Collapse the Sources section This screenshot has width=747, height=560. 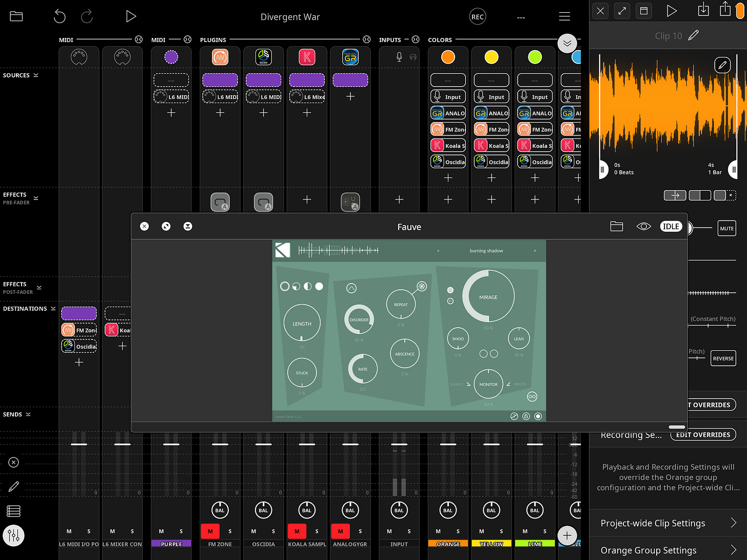tap(36, 75)
